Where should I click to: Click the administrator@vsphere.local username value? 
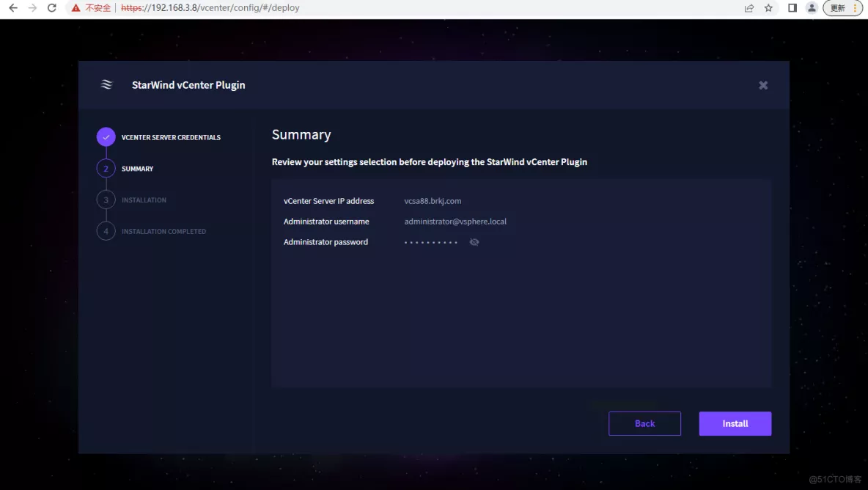click(x=455, y=222)
